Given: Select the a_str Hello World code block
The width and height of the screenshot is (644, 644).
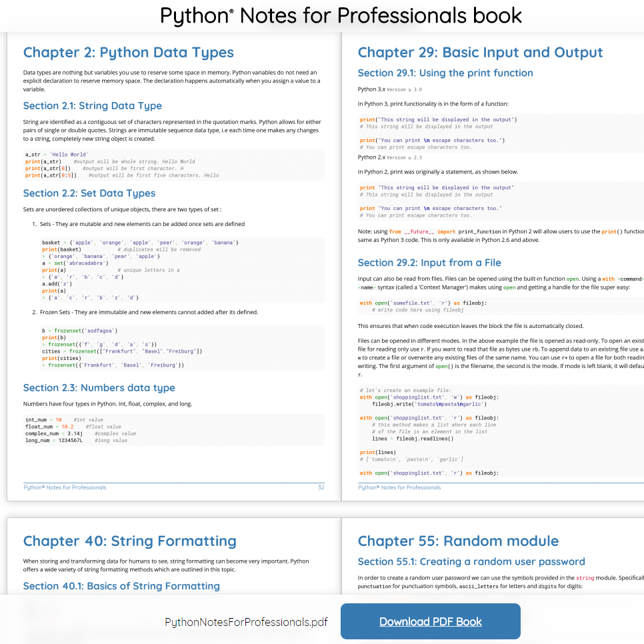Looking at the screenshot, I should coord(173,164).
